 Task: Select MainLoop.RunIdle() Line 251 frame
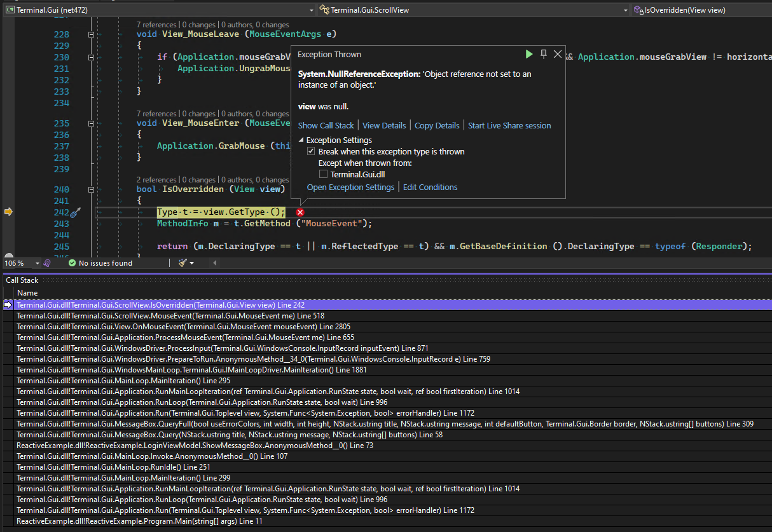386,467
